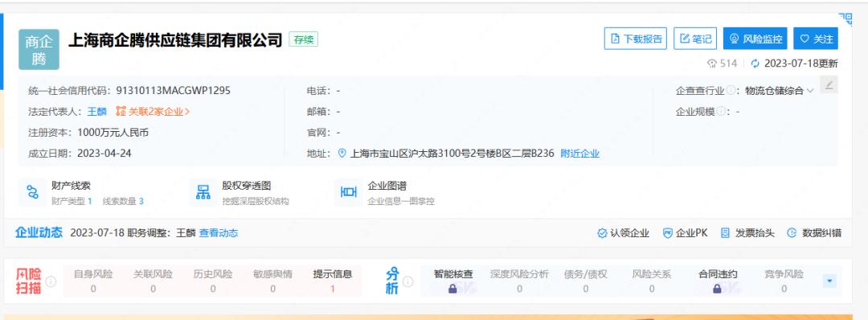Click the 企业动态 heading
Screen dimensions: 868x320
point(39,232)
